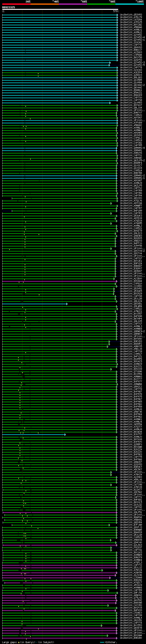The width and height of the screenshot is (146, 644).
Task: Select the UniRef100_B9I6W4 label
Action: click(131, 636)
